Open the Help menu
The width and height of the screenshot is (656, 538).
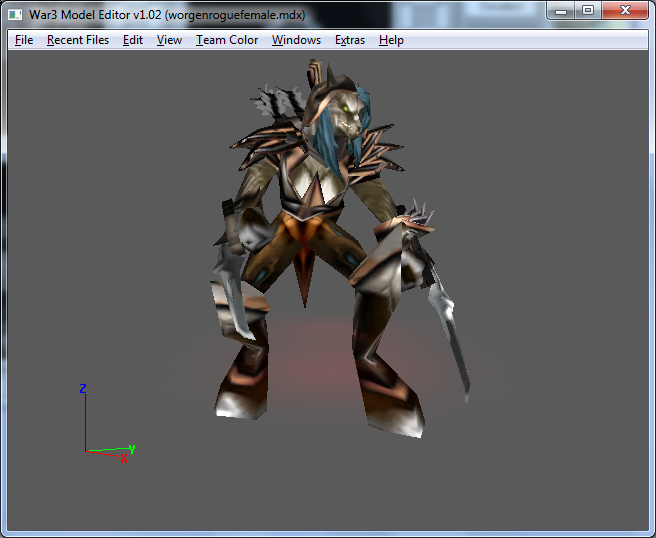[391, 40]
